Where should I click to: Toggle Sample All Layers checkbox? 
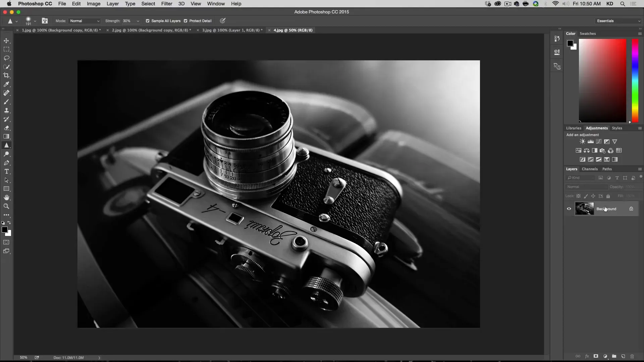click(148, 21)
